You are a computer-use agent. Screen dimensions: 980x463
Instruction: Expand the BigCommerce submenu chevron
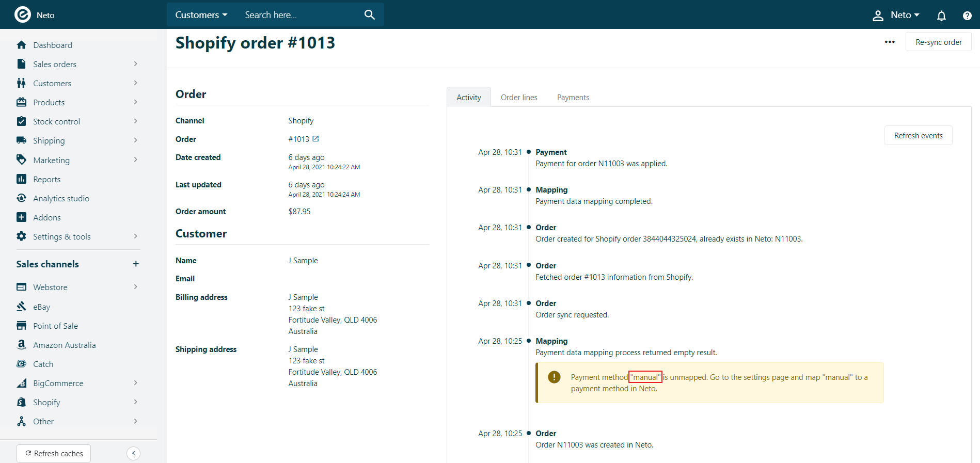tap(136, 383)
